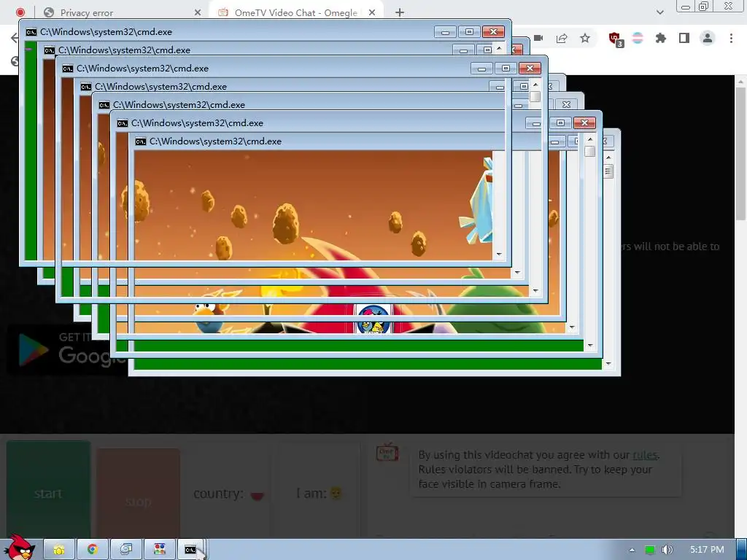
Task: Click the uppermost cmd.exe window title text
Action: 107,32
